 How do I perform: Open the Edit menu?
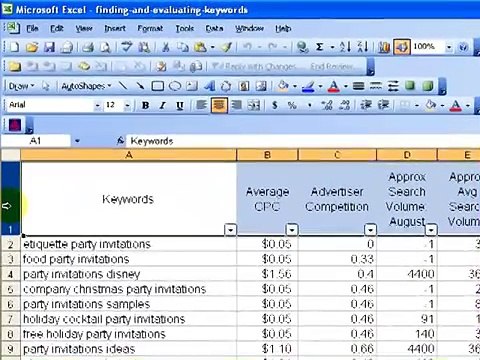coord(57,28)
